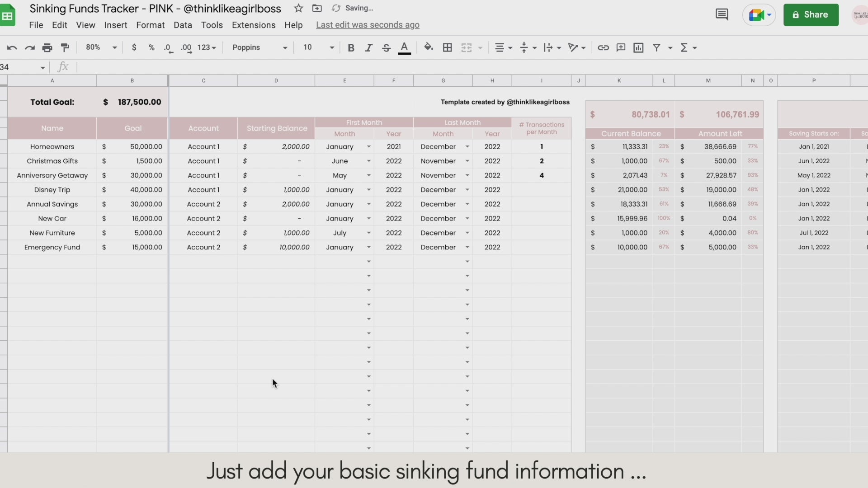Open the Borders tool

tap(447, 47)
